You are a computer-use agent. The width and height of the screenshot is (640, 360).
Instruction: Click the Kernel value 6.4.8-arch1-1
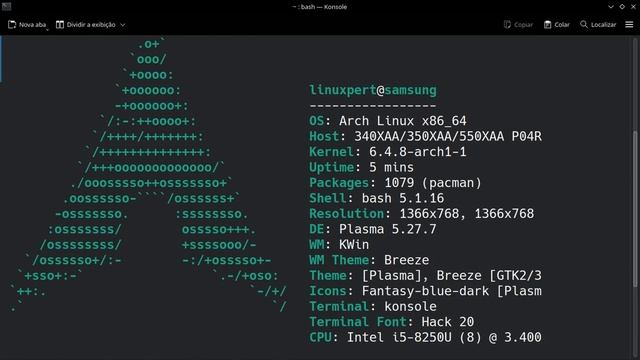point(418,152)
